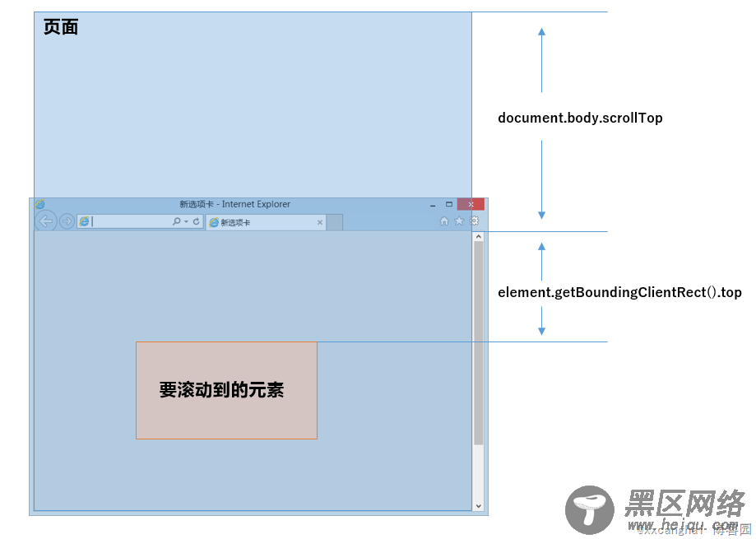Viewport: 756px width, 539px height.
Task: Click the search magnifier in address bar
Action: click(177, 221)
